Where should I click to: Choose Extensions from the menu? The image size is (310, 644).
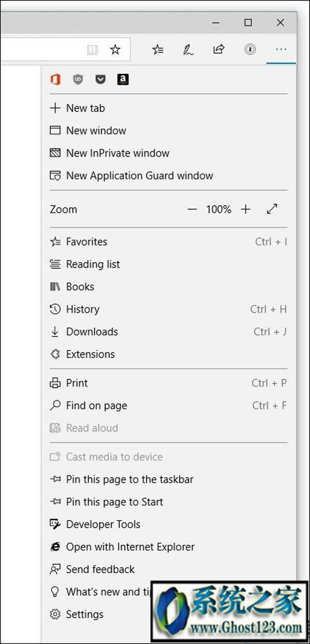pos(90,354)
